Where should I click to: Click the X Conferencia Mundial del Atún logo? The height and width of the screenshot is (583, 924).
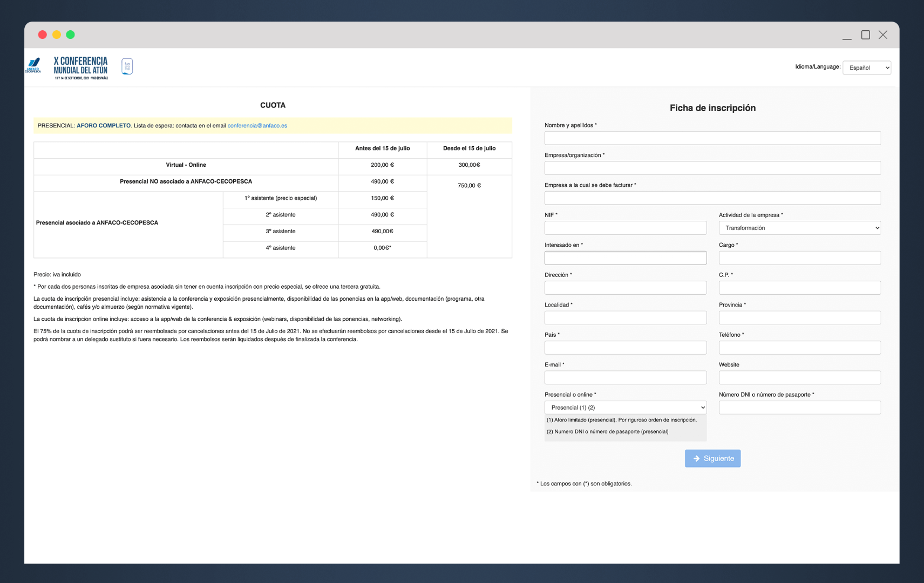click(x=80, y=67)
